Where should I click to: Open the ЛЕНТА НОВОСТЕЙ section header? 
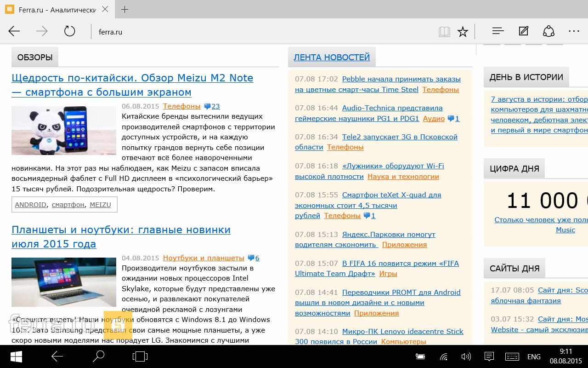(x=332, y=57)
